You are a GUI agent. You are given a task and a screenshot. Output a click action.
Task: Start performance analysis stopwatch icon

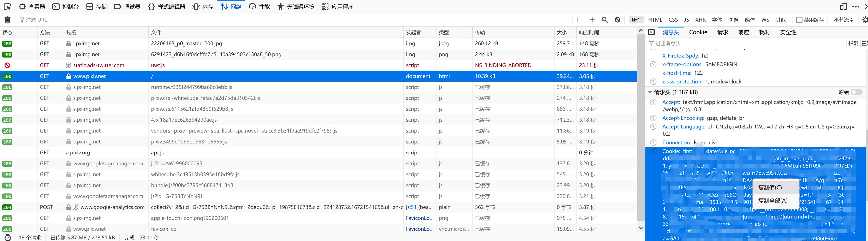point(8,237)
